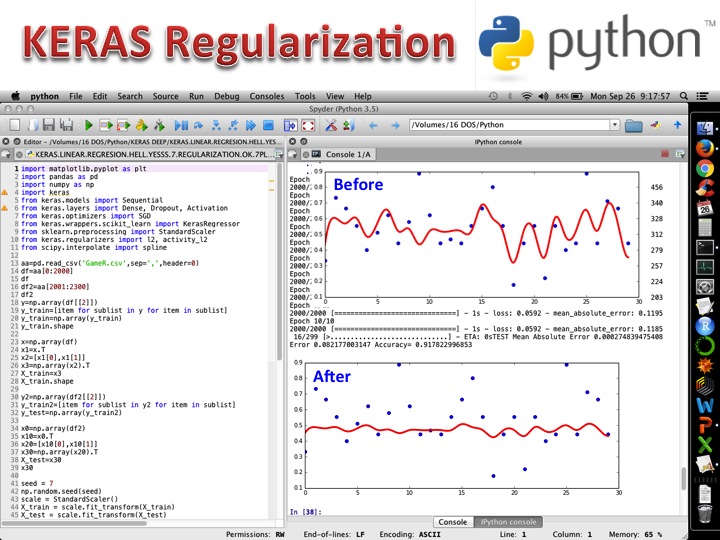Run the selection or current line
The image size is (720, 540).
(141, 125)
